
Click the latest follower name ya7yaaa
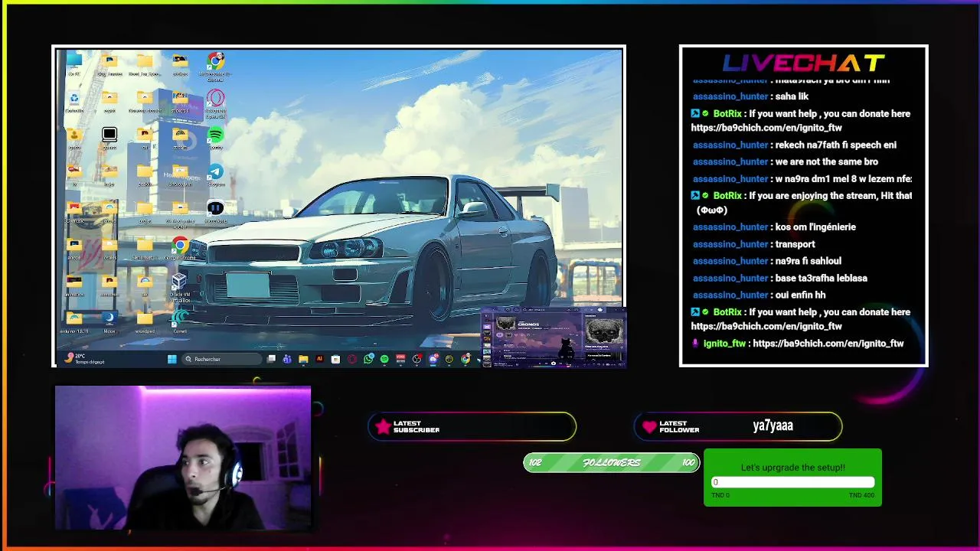pos(773,425)
